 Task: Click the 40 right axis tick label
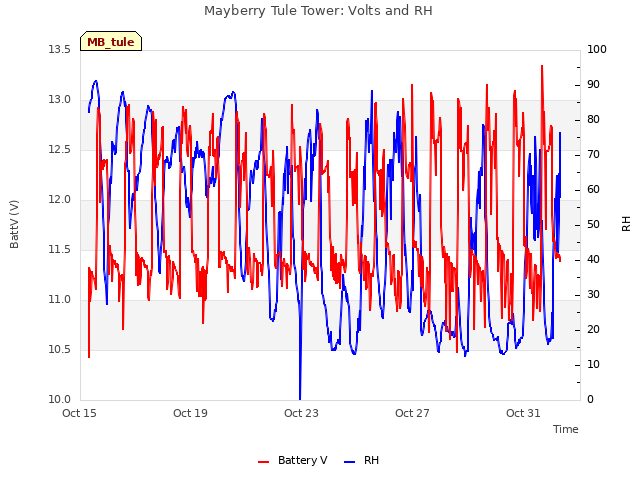[x=593, y=260]
